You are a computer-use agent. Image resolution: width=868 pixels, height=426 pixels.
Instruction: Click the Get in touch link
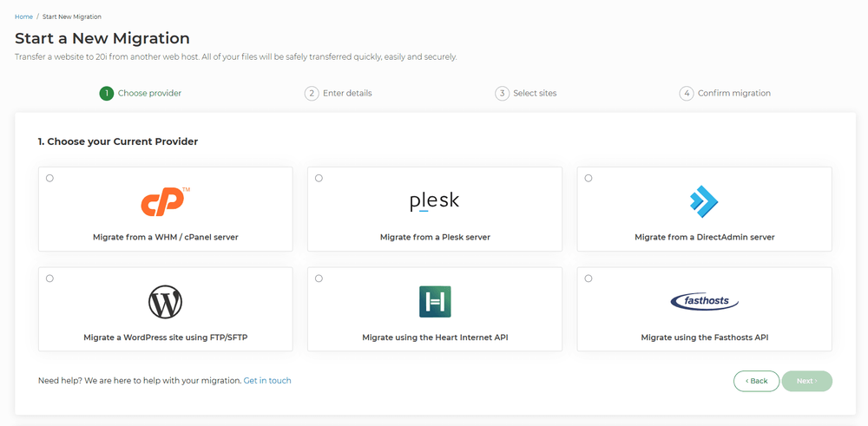267,381
